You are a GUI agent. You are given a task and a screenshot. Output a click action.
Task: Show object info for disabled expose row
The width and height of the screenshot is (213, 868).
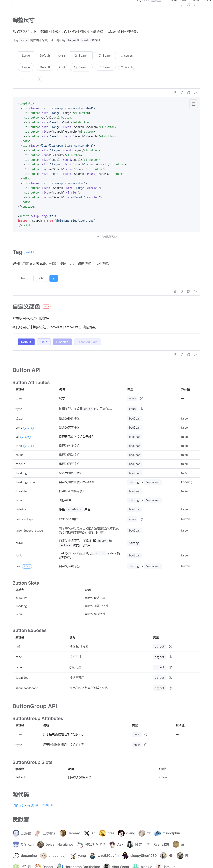tap(170, 677)
